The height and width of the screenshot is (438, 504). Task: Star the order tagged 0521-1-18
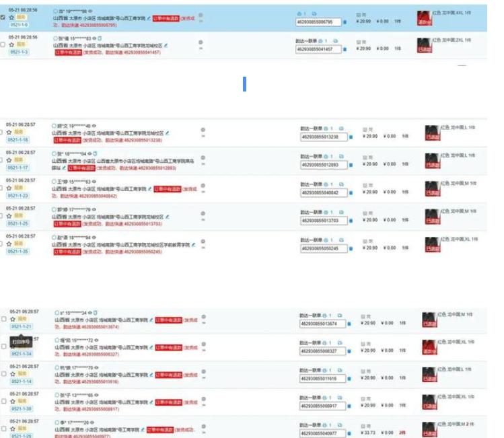click(x=9, y=132)
